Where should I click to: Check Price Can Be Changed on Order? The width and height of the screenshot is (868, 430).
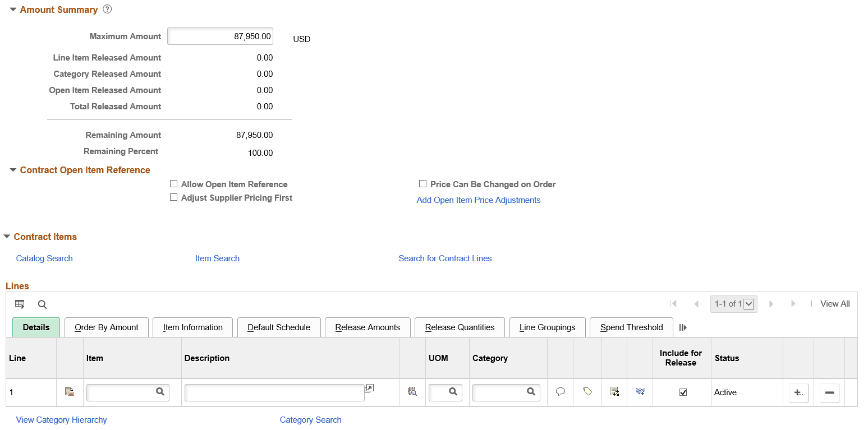[x=423, y=184]
